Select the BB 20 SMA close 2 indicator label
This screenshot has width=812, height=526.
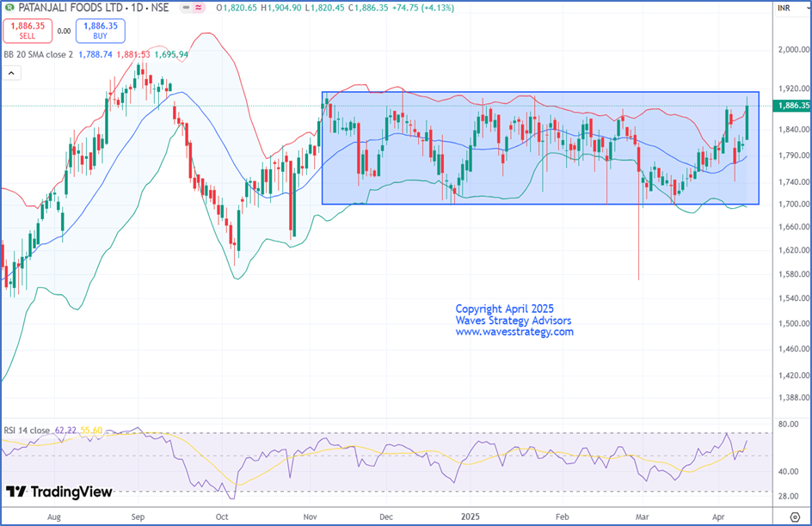[39, 54]
